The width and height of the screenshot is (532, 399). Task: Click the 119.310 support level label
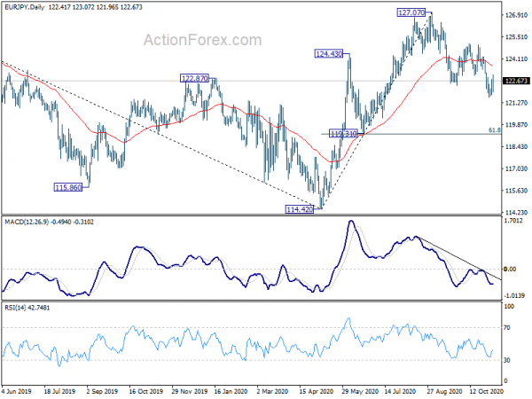pos(343,134)
